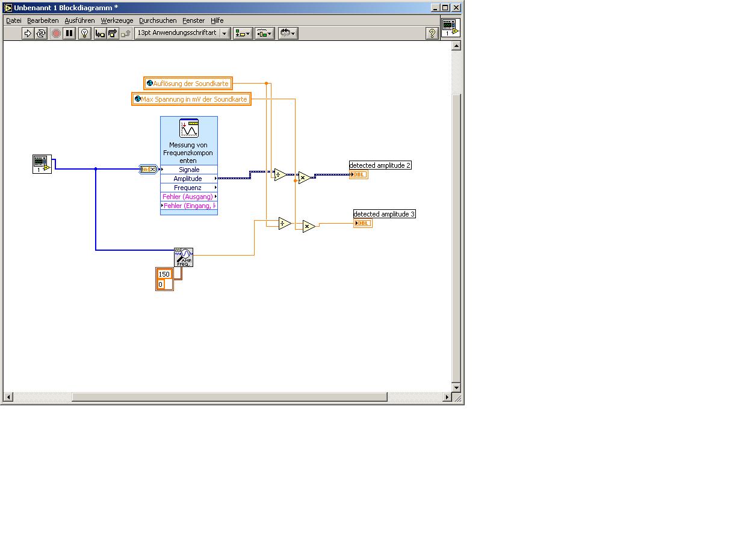Click horizontal scrollbar right arrow

tap(447, 397)
